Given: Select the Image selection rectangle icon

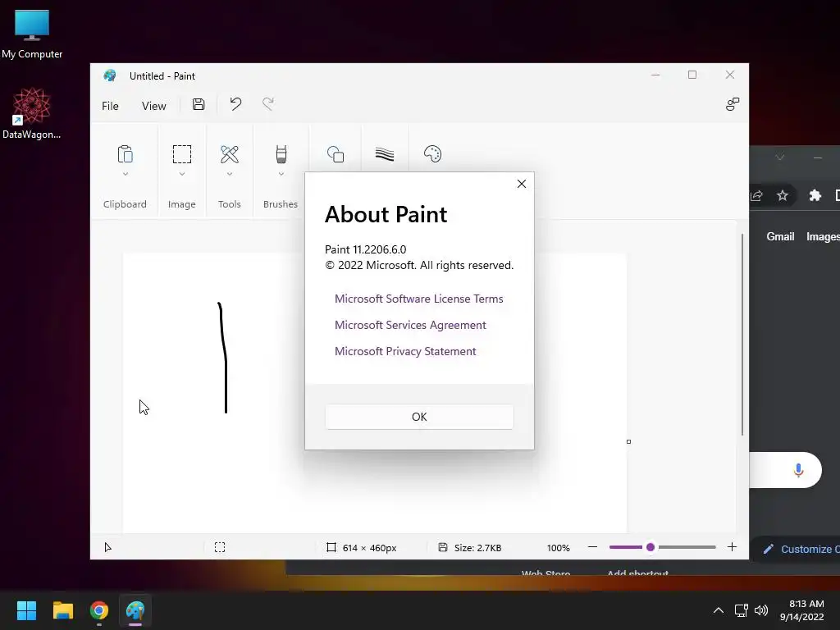Looking at the screenshot, I should pyautogui.click(x=181, y=154).
